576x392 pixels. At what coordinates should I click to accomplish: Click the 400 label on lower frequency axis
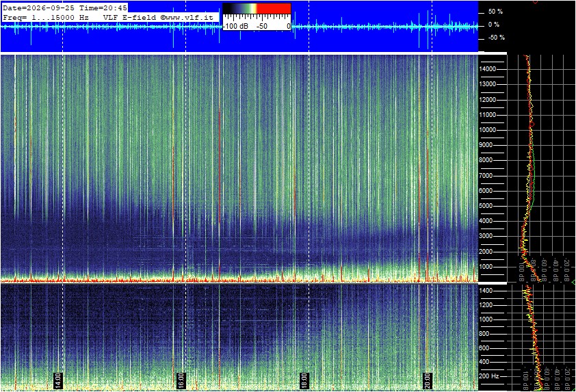tap(484, 362)
